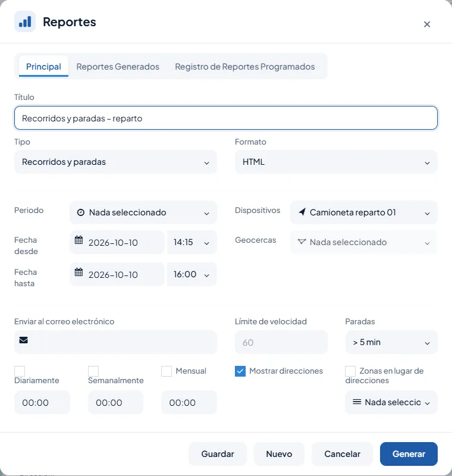452x476 pixels.
Task: Click the clock icon in Periodo selector
Action: tap(81, 212)
